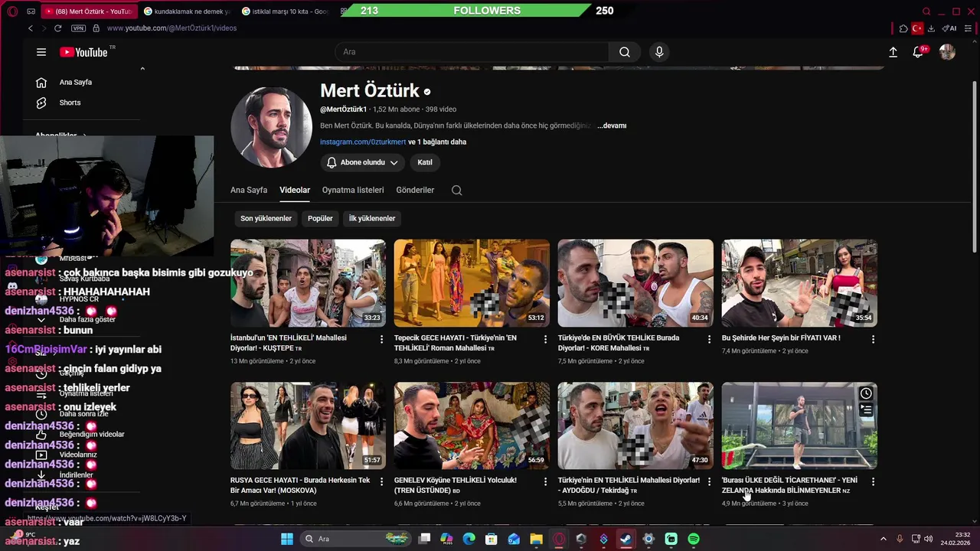Filter by 'Son yüklenenler' chip

(x=266, y=218)
